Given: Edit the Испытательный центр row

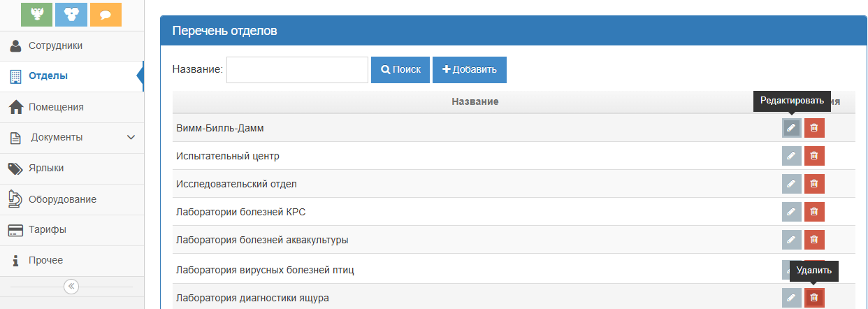Looking at the screenshot, I should coord(791,156).
